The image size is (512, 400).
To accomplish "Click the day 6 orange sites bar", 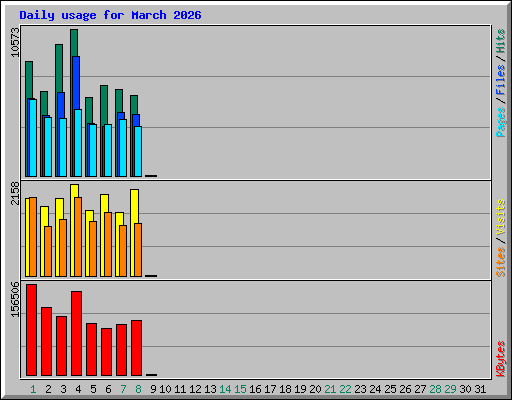I will click(x=108, y=244).
